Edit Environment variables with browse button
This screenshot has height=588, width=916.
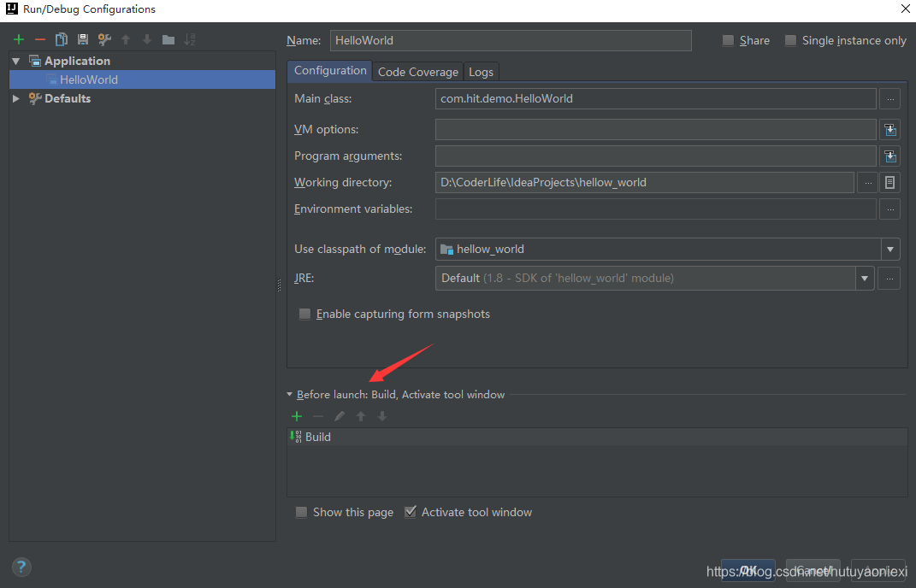click(x=889, y=209)
